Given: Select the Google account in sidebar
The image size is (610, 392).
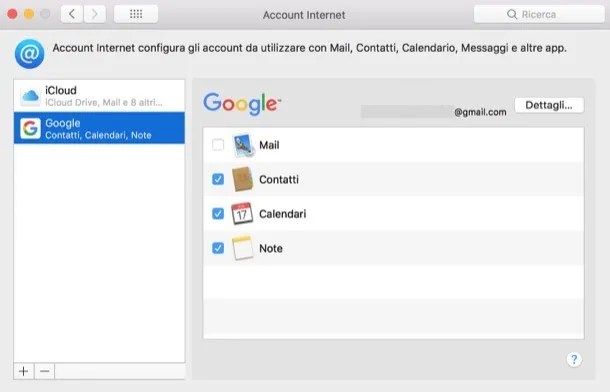Looking at the screenshot, I should coord(99,128).
